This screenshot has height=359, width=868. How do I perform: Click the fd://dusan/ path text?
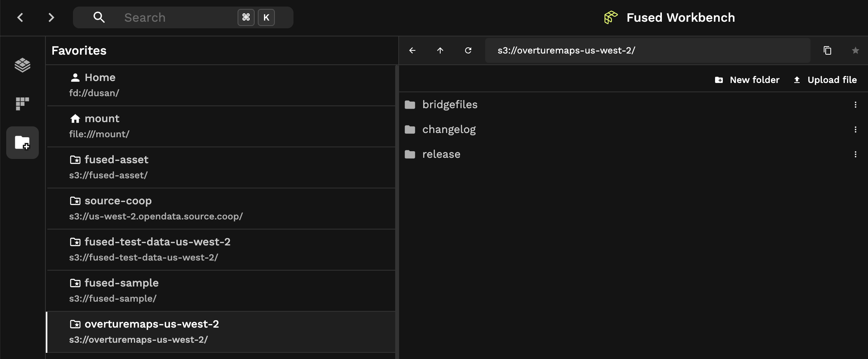coord(94,93)
